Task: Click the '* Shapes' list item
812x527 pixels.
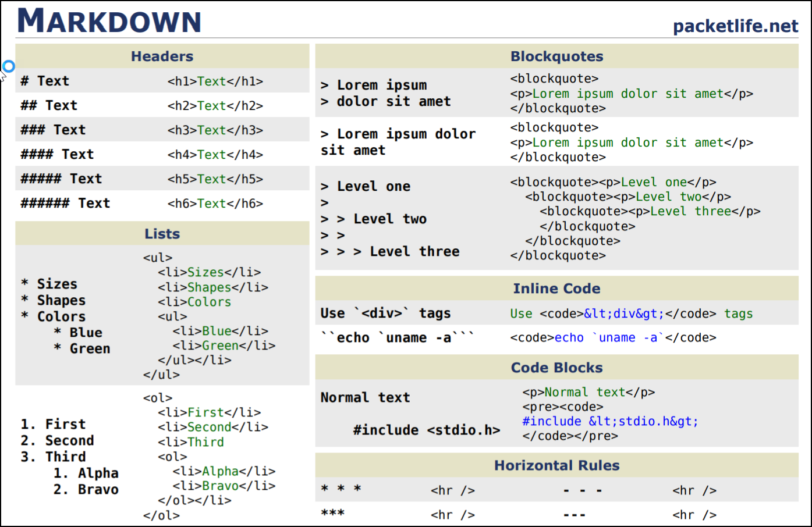Action: pyautogui.click(x=53, y=300)
